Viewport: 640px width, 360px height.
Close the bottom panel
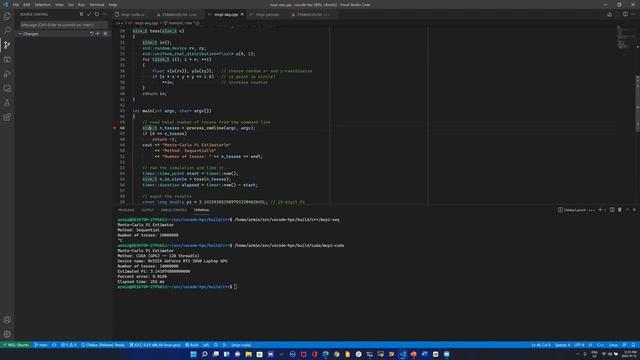(x=634, y=210)
